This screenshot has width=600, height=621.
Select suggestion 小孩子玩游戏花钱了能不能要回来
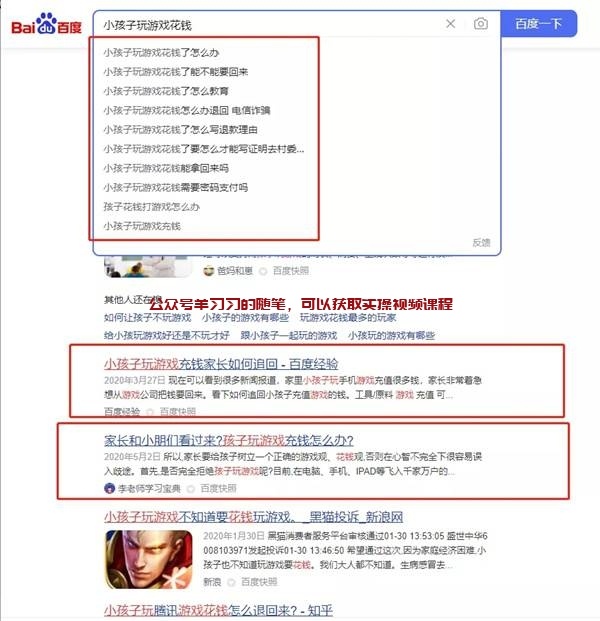(x=176, y=72)
